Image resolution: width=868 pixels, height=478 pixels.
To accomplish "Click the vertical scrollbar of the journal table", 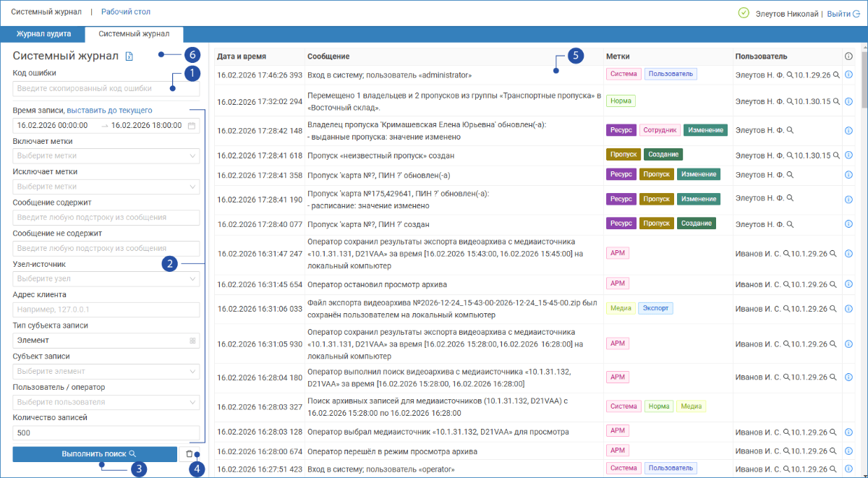I will point(863,260).
